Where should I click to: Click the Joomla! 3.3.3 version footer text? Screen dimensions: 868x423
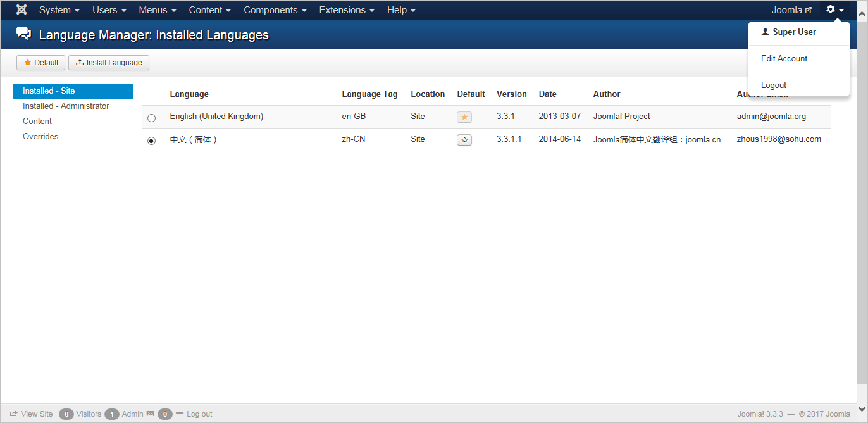pyautogui.click(x=760, y=414)
